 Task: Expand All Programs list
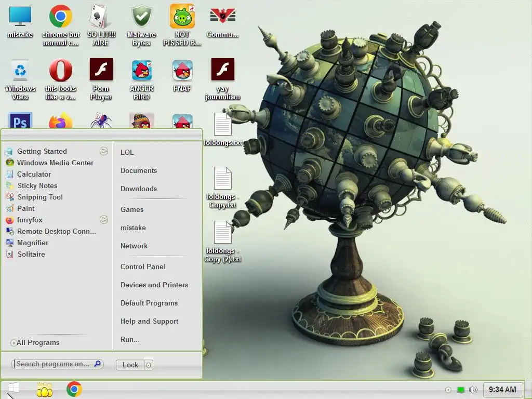[35, 343]
